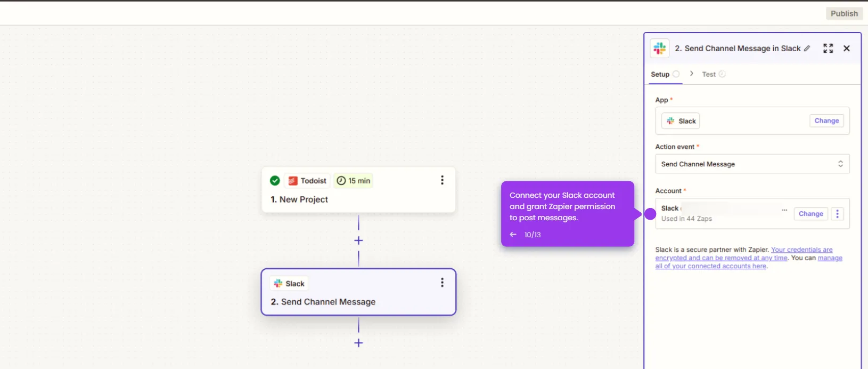
Task: Open the account more options menu
Action: tap(837, 214)
